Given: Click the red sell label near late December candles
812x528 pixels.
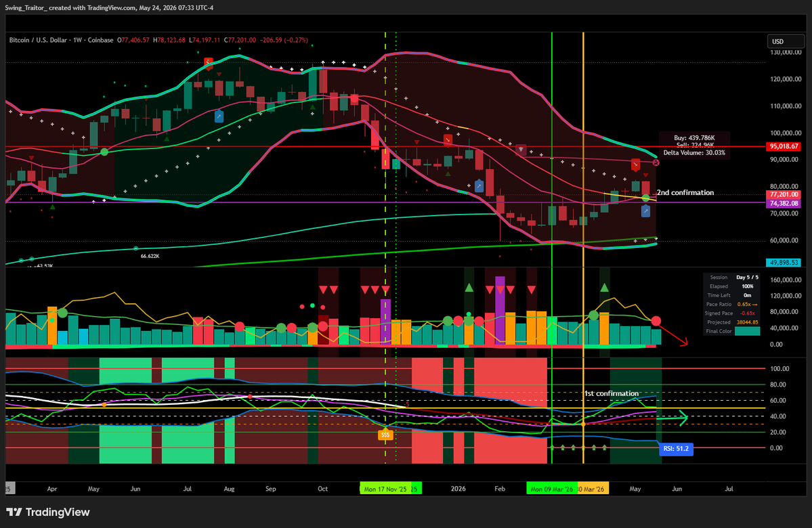Looking at the screenshot, I should (x=448, y=139).
